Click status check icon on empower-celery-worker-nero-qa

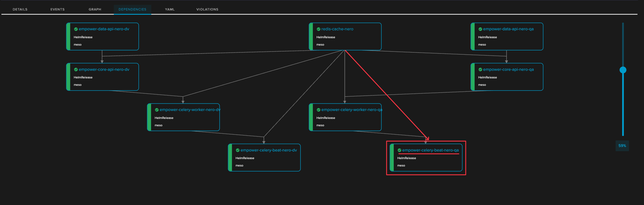tap(318, 110)
